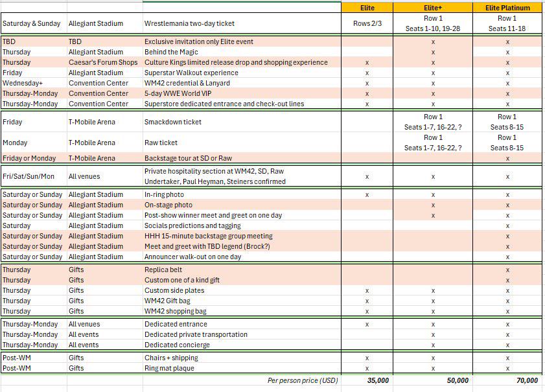Select the Elite Platinum column header
The height and width of the screenshot is (392, 545).
click(507, 8)
